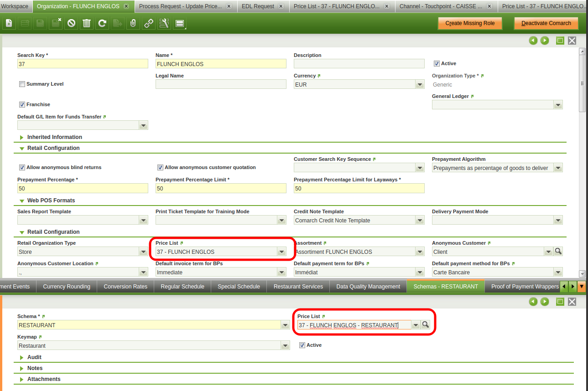Screen dimensions: 588x391
Task: Open attachments with the paperclip icon
Action: click(x=133, y=23)
